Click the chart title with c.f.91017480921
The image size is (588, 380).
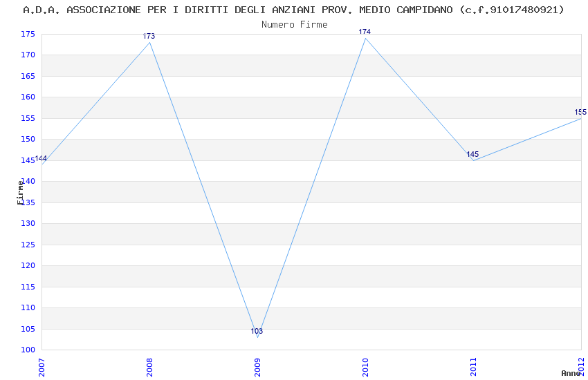coord(293,10)
